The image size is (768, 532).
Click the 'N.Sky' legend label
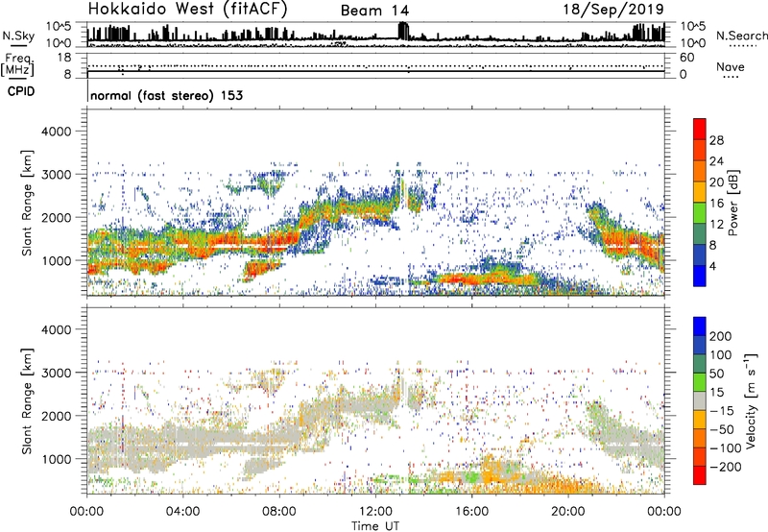18,36
